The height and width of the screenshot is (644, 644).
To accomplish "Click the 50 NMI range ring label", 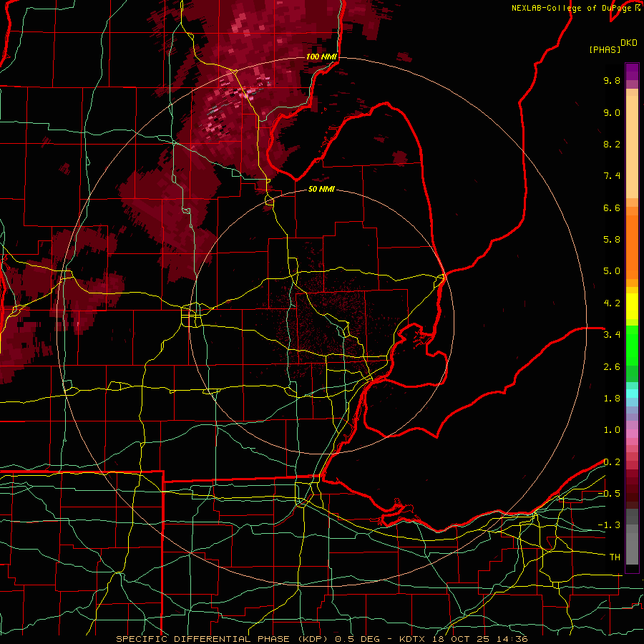I will pyautogui.click(x=321, y=190).
